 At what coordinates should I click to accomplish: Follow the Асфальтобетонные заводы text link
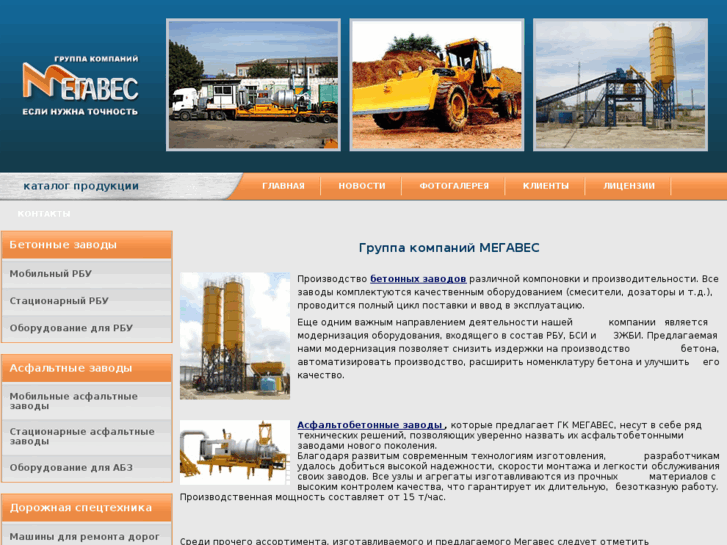pyautogui.click(x=371, y=425)
